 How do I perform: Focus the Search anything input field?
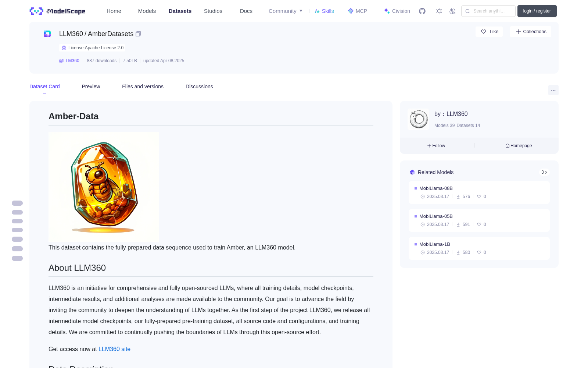click(488, 11)
